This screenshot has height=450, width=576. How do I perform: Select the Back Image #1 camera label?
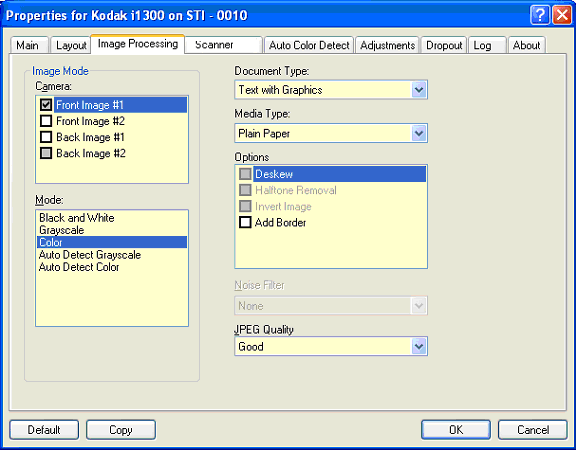[x=90, y=137]
